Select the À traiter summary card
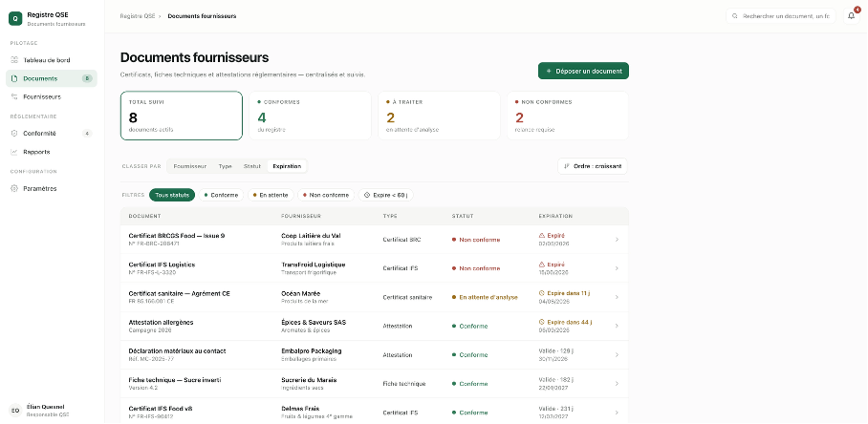The width and height of the screenshot is (868, 424). (439, 116)
